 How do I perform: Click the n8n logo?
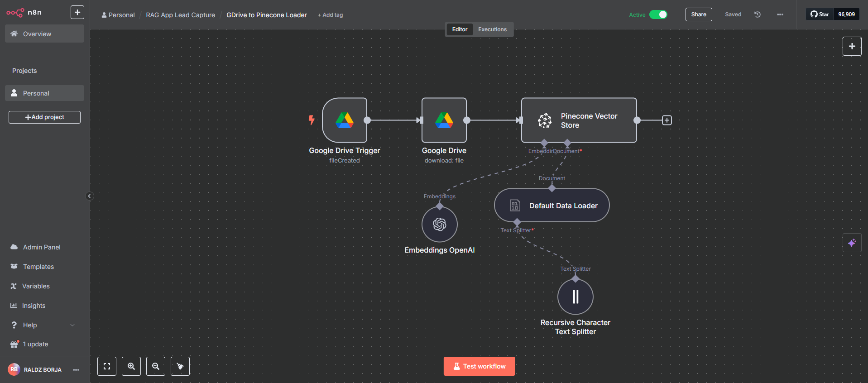point(24,13)
